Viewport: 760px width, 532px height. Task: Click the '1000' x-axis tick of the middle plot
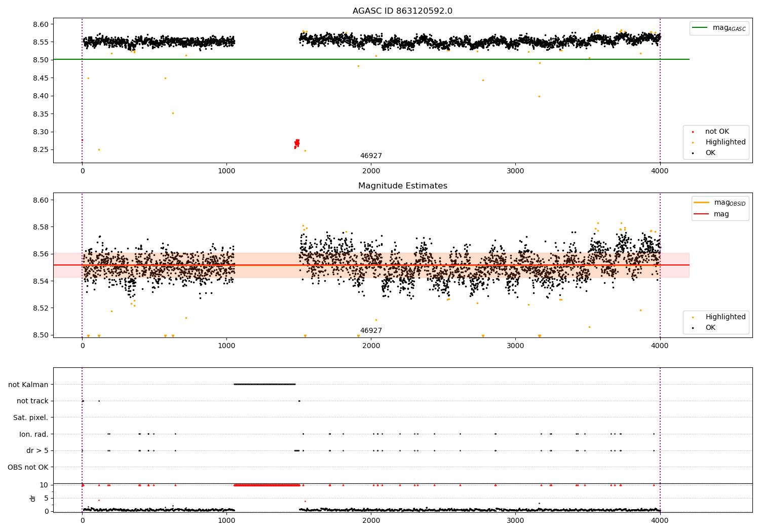[226, 346]
